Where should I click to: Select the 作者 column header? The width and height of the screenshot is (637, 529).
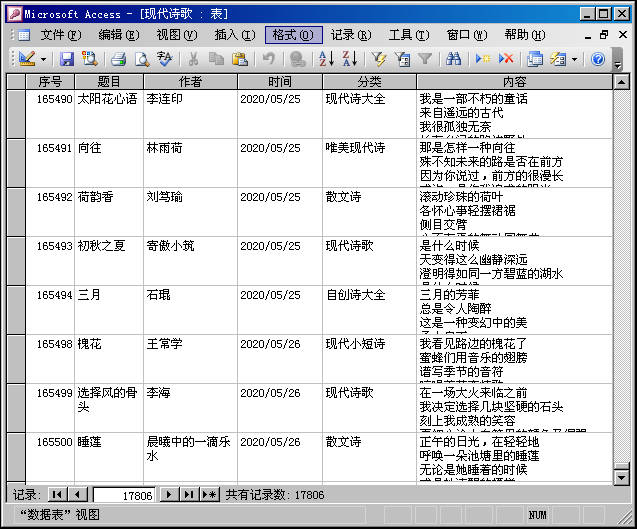tap(191, 82)
